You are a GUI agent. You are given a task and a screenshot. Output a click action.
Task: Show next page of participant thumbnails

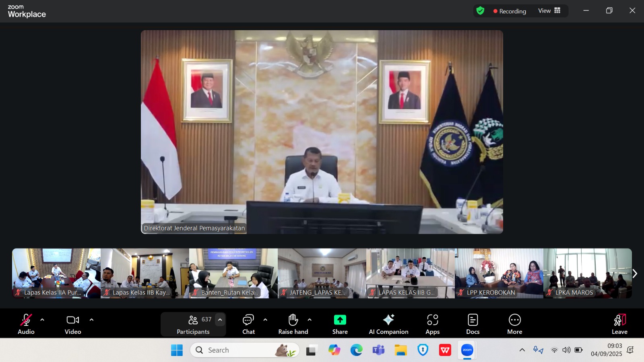(635, 274)
